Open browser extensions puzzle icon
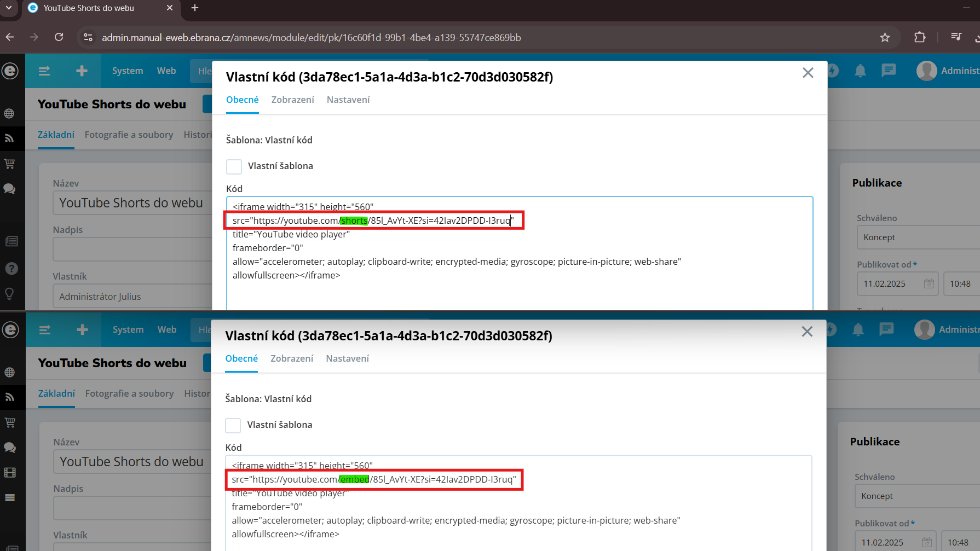980x551 pixels. [920, 37]
